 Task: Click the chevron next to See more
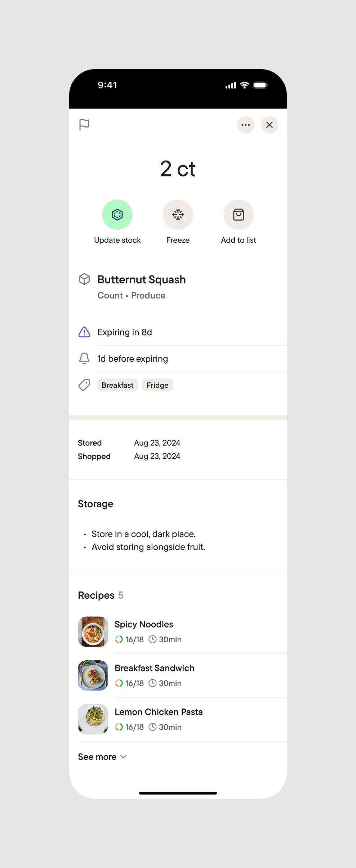[x=124, y=757]
